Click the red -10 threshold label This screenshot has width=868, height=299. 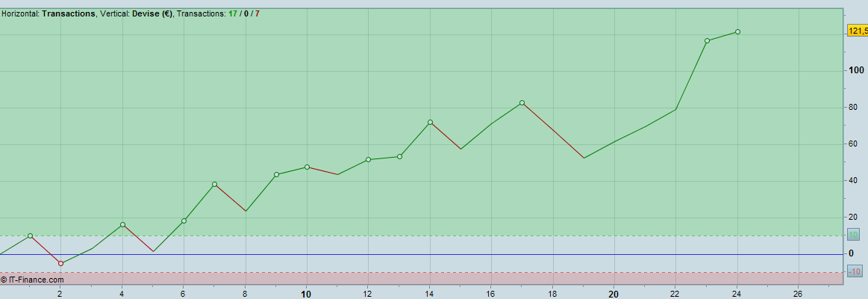(854, 272)
